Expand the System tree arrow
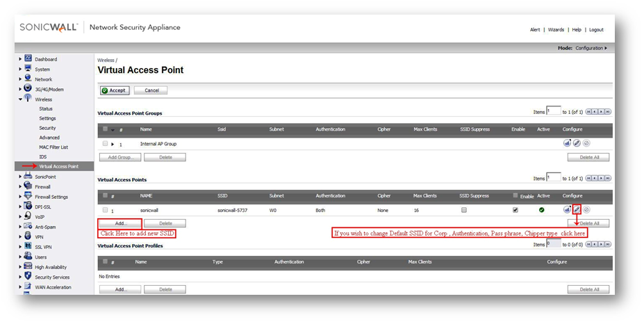This screenshot has height=324, width=644. point(20,69)
